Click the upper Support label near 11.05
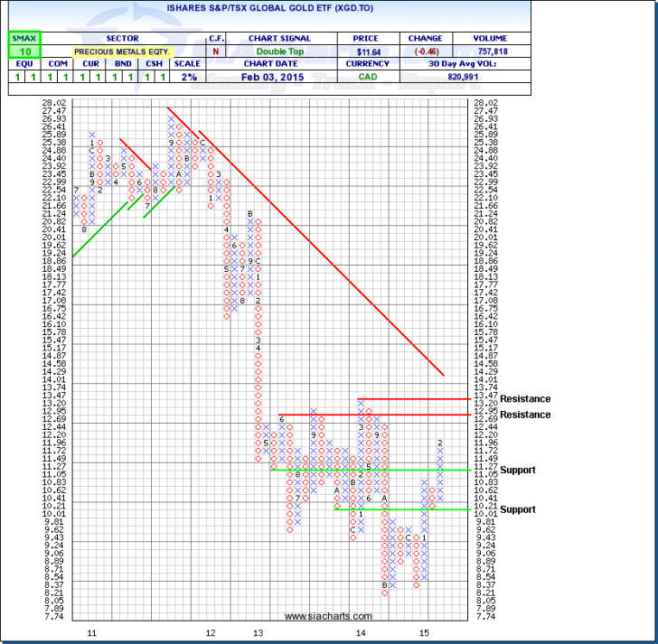 pyautogui.click(x=518, y=470)
